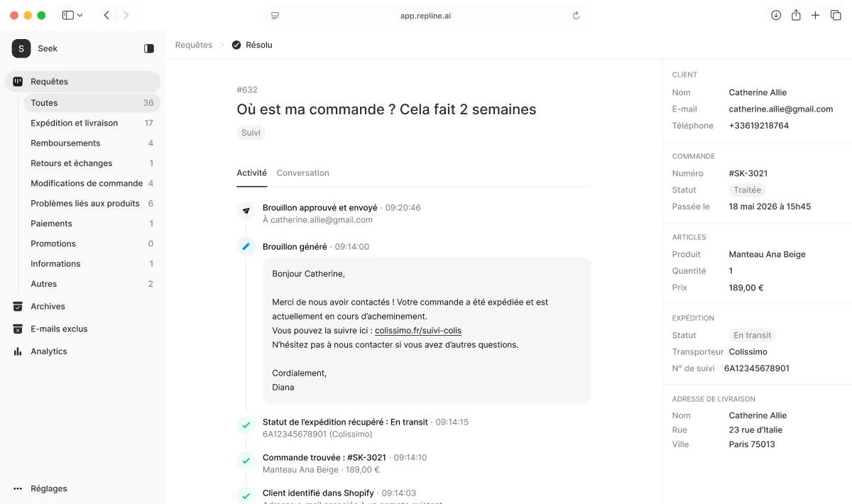Image resolution: width=852 pixels, height=504 pixels.
Task: Click order number #SK-3021 in Commande
Action: pos(748,173)
